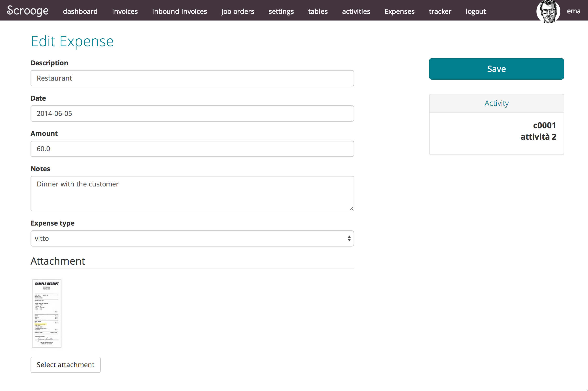Open the activities page
Screen dimensions: 588x391
coord(356,11)
